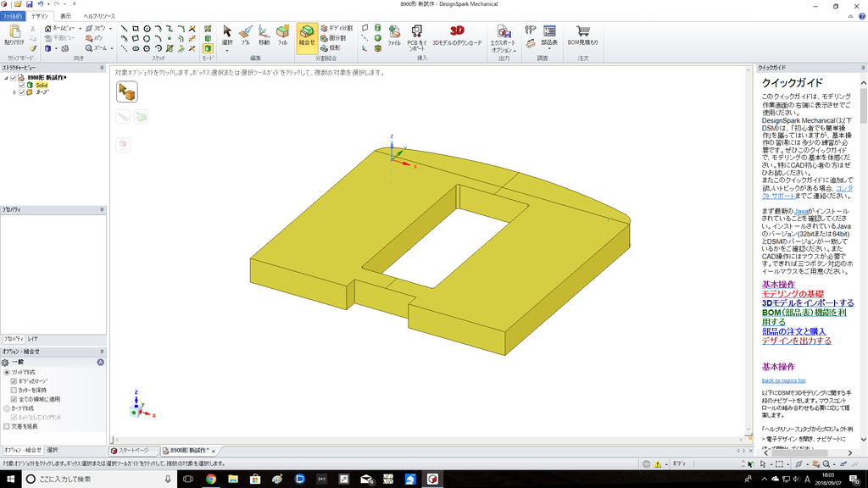Switch to the 表示 ribbon tab
The width and height of the screenshot is (868, 488).
pyautogui.click(x=65, y=16)
